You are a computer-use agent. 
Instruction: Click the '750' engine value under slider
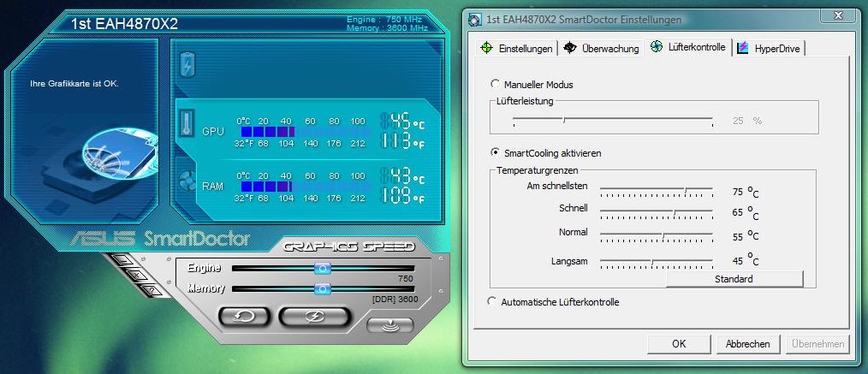(x=406, y=279)
